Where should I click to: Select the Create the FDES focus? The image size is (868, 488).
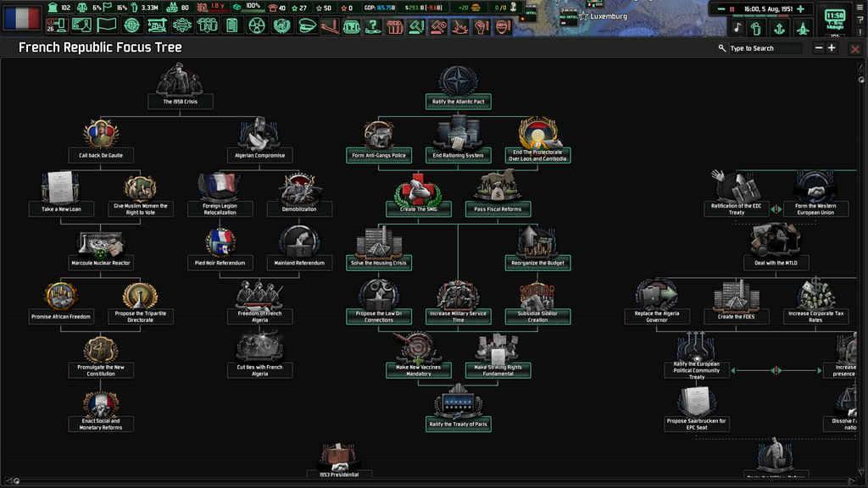737,302
